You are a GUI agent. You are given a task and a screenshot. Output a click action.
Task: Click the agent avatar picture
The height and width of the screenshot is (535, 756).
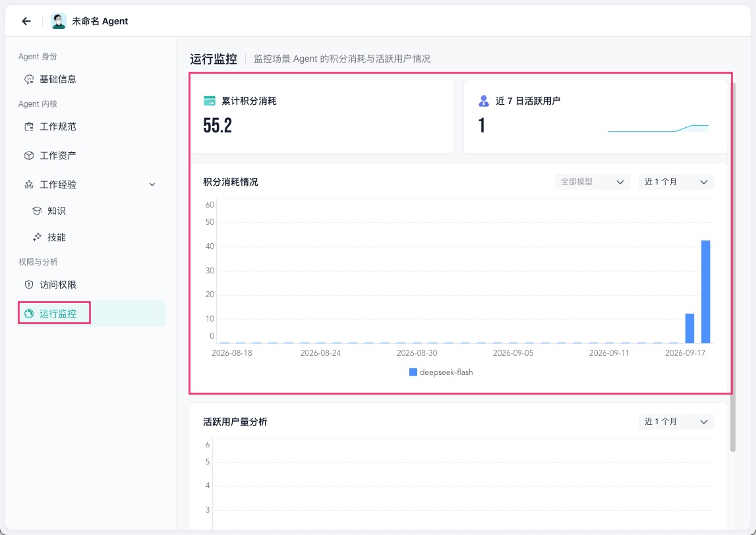tap(59, 20)
